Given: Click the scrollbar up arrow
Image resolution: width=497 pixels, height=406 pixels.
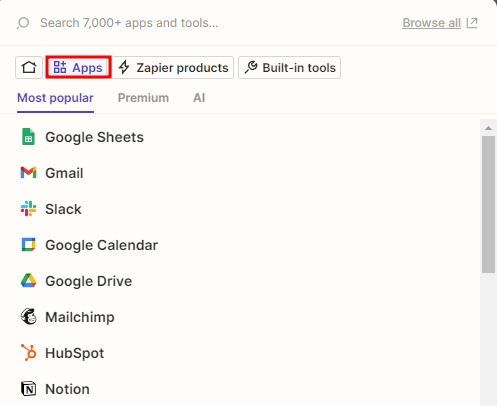Looking at the screenshot, I should (x=488, y=128).
